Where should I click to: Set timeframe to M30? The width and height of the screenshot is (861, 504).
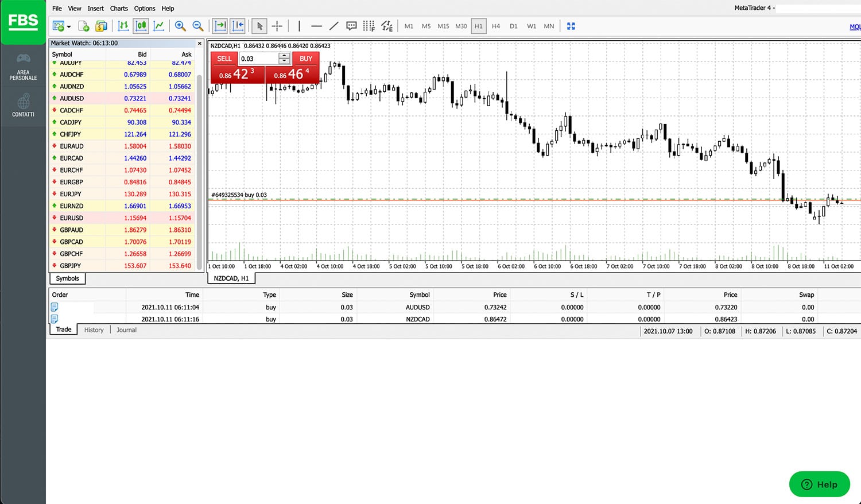click(x=461, y=26)
